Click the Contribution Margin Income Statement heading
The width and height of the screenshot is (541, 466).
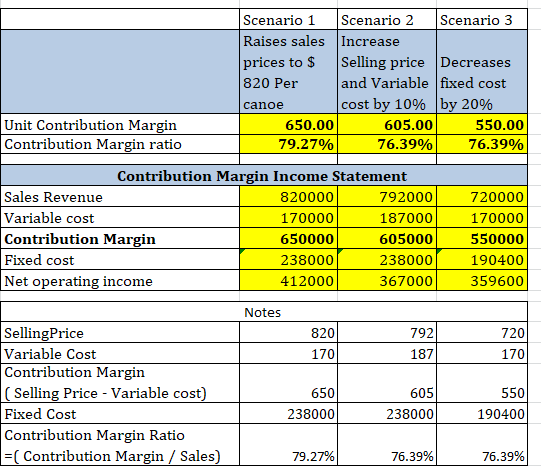[x=264, y=176]
